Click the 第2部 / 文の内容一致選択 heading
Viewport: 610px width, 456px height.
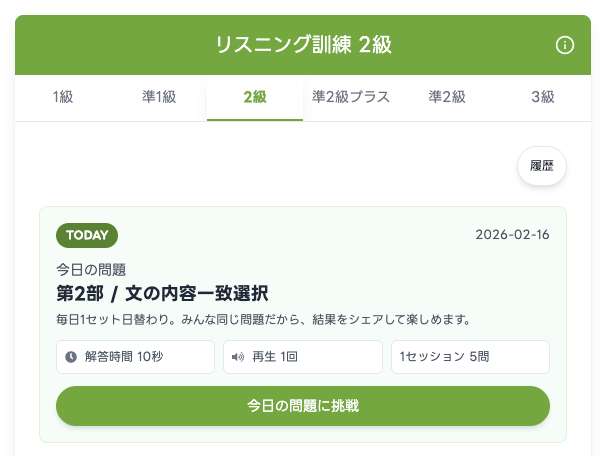[162, 293]
